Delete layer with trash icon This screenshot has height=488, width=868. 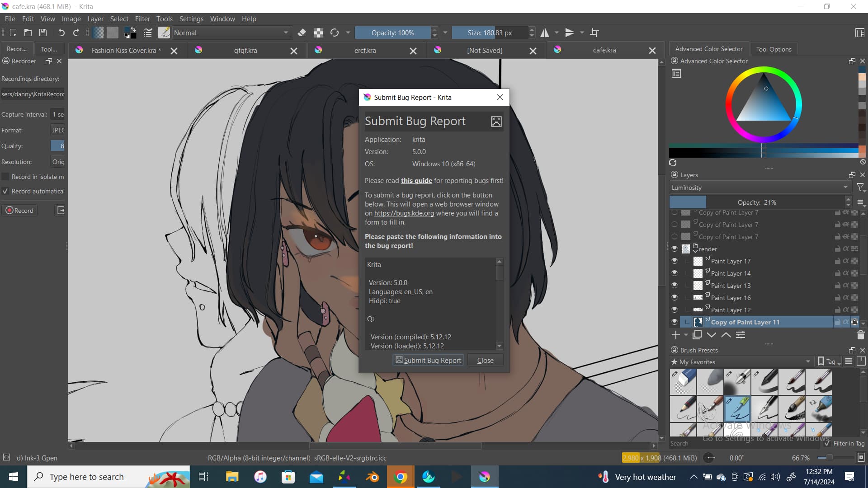(860, 335)
